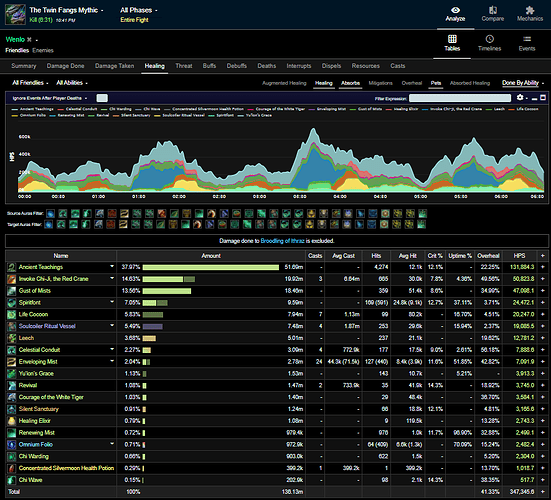Remove Wenlo player filter with X
Image resolution: width=551 pixels, height=500 pixels.
29,40
